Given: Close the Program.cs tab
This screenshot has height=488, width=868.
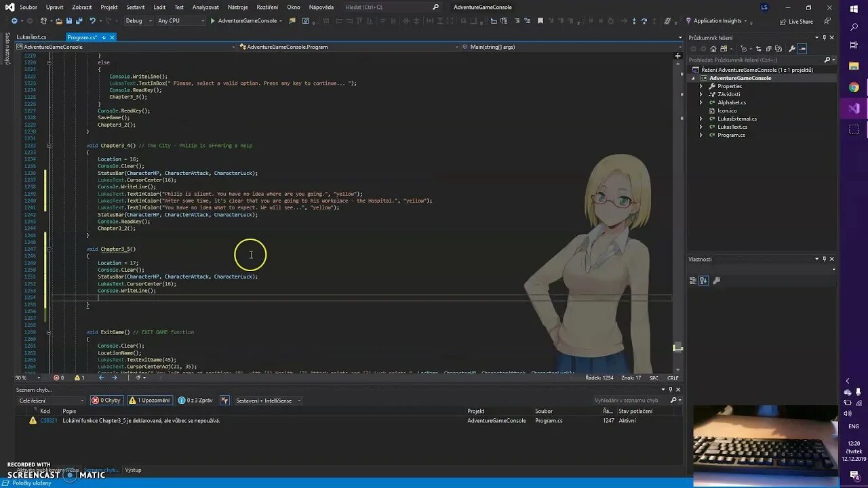Looking at the screenshot, I should [x=112, y=37].
